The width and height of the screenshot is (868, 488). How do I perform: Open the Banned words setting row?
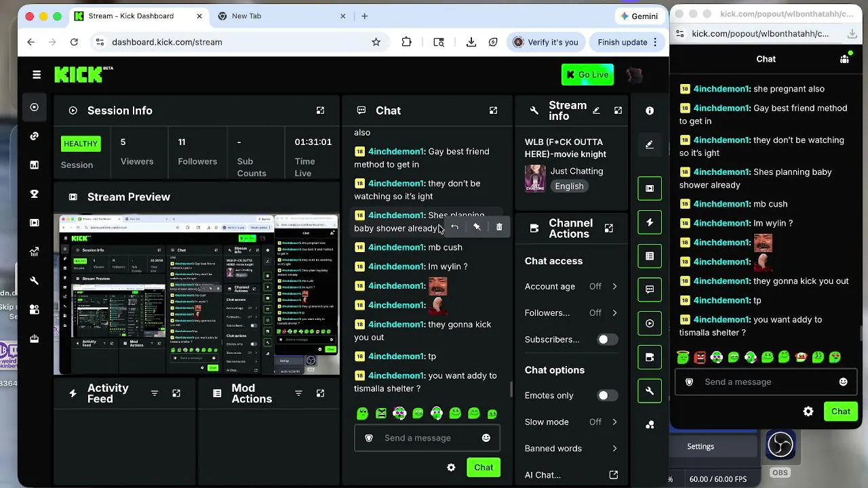571,449
